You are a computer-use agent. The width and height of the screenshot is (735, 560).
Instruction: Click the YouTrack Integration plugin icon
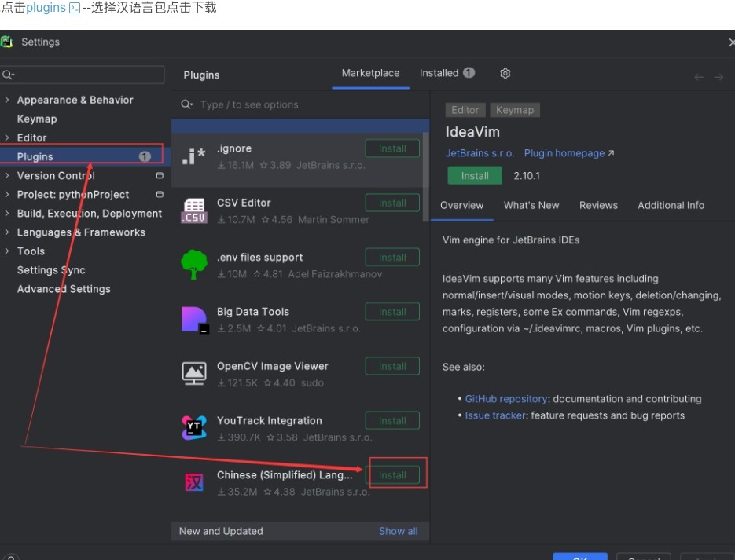[193, 428]
